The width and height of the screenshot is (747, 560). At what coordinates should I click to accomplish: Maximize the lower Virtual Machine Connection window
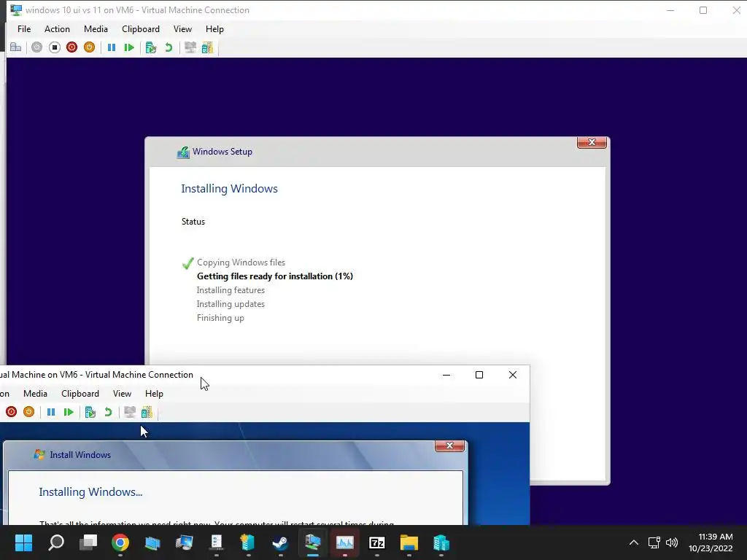[479, 375]
